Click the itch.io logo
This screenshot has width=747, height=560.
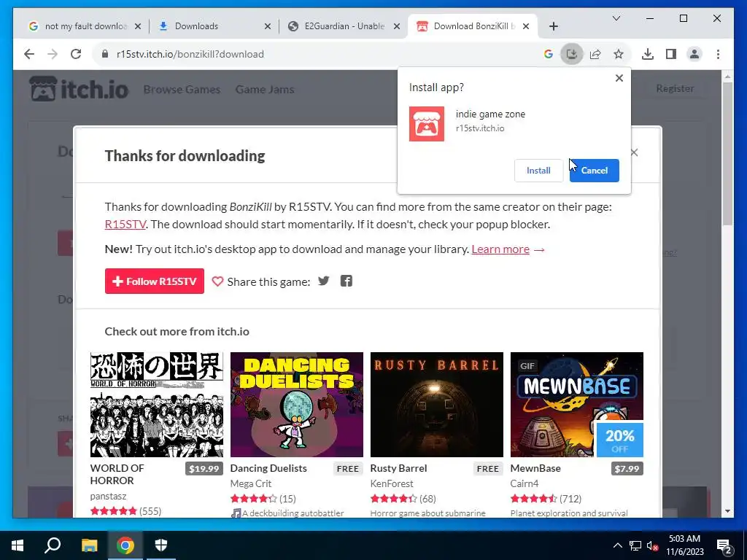click(79, 89)
